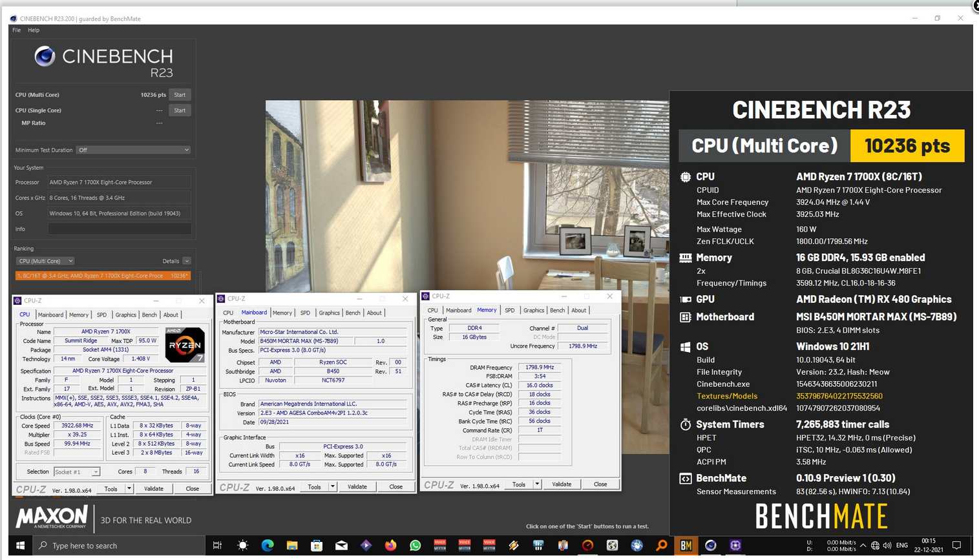Open the notification center icon

coord(957,546)
